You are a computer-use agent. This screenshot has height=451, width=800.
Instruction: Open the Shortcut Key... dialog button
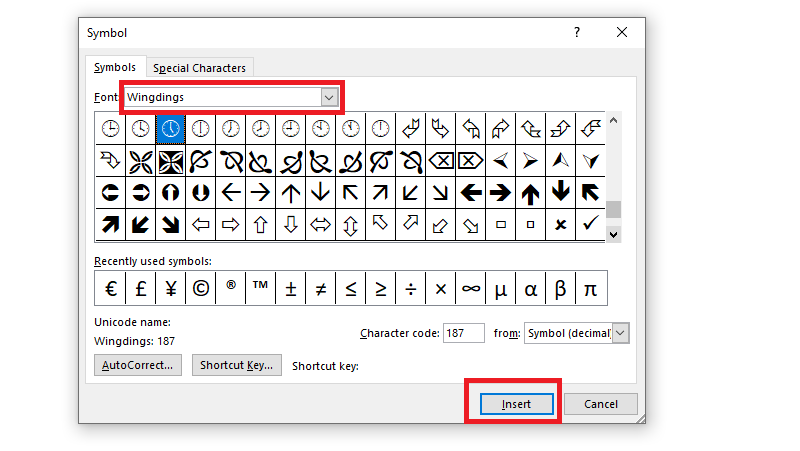[x=237, y=365]
